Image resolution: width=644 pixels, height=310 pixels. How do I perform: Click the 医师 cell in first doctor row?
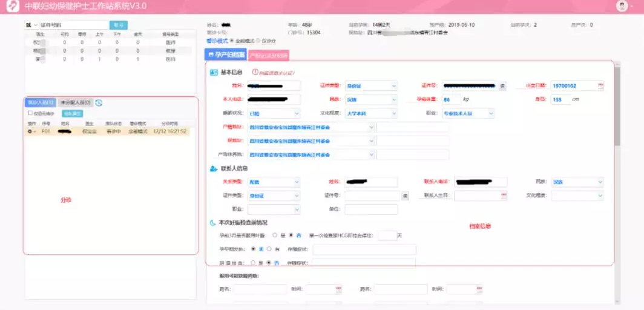(x=171, y=42)
